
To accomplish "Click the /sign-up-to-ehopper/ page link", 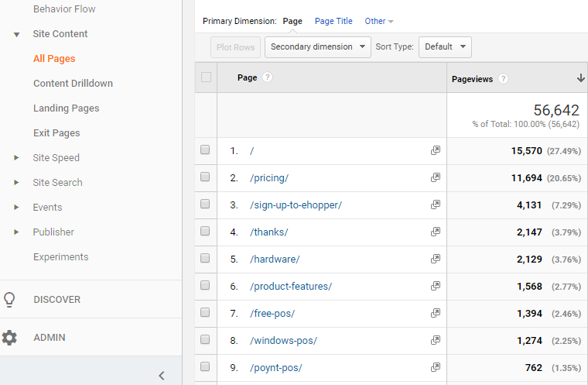I will tap(296, 205).
